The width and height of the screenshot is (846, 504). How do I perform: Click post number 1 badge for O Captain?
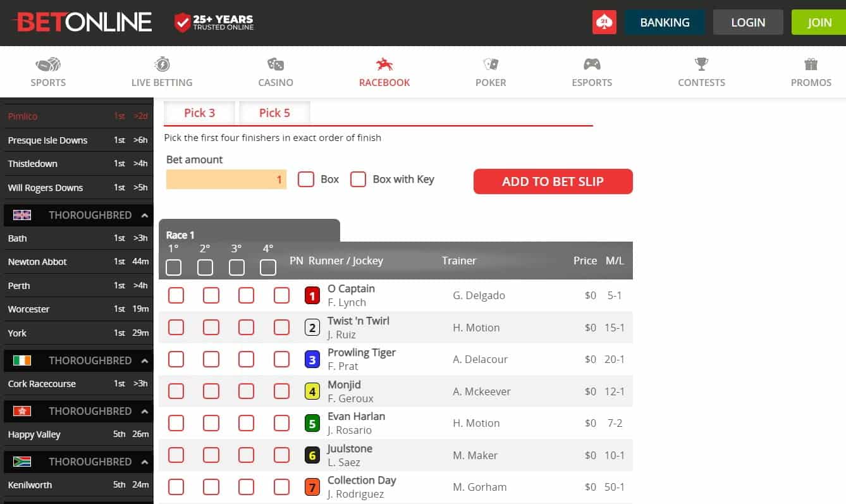pos(312,295)
